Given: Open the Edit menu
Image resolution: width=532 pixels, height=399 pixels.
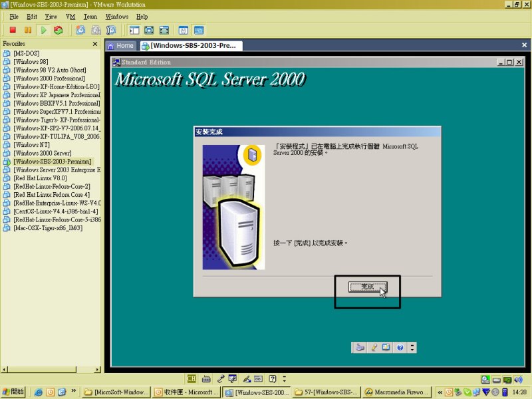Looking at the screenshot, I should [x=32, y=17].
